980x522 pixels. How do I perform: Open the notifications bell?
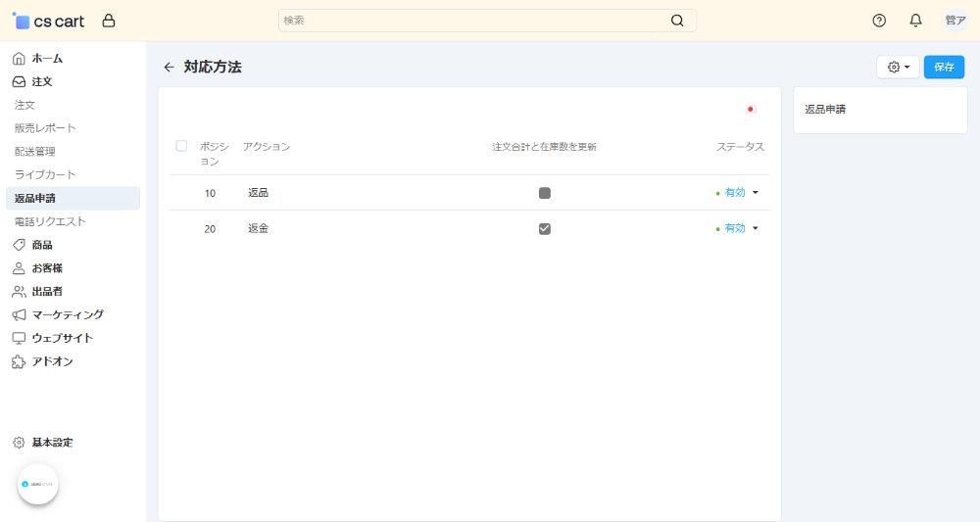tap(915, 21)
